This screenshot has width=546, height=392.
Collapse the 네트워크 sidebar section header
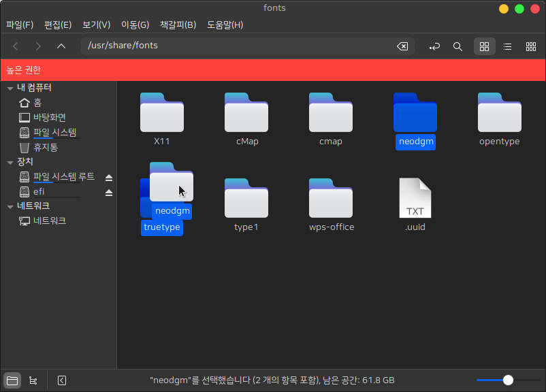[x=10, y=206]
